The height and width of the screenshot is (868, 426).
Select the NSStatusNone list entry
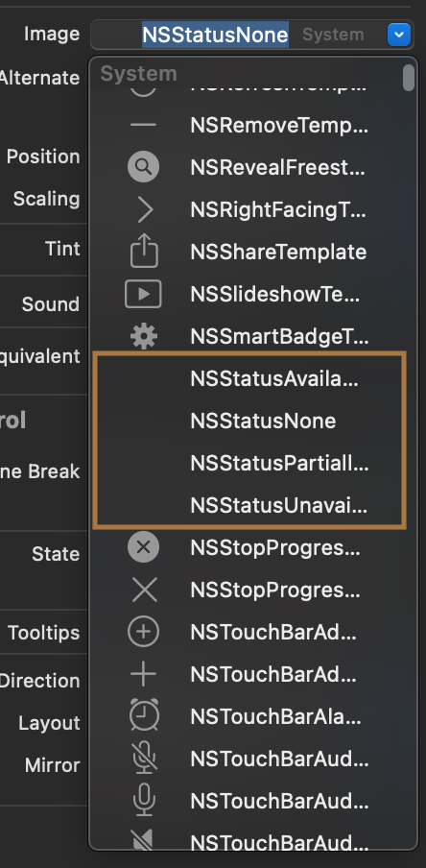(251, 421)
